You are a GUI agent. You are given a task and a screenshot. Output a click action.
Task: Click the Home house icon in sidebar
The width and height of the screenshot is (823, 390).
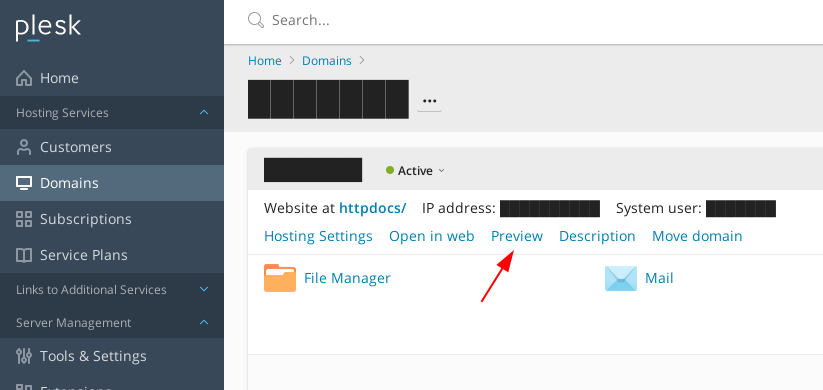[24, 78]
